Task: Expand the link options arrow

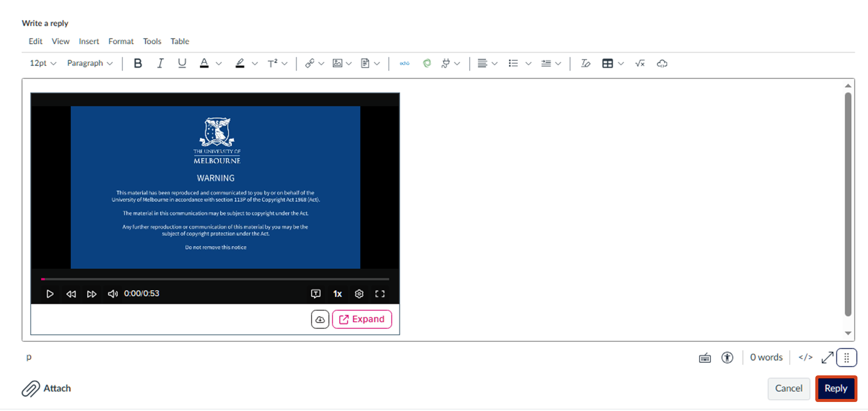Action: point(321,63)
